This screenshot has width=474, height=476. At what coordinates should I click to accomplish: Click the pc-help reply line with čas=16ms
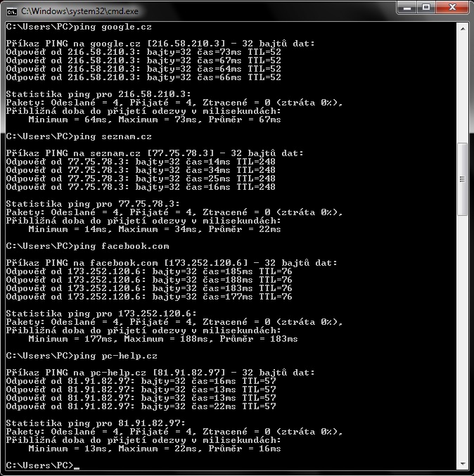click(x=141, y=381)
